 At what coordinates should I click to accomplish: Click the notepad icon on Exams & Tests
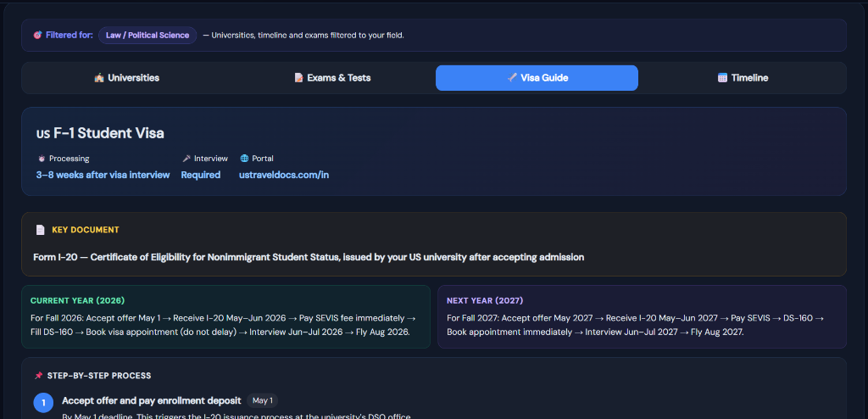tap(298, 78)
